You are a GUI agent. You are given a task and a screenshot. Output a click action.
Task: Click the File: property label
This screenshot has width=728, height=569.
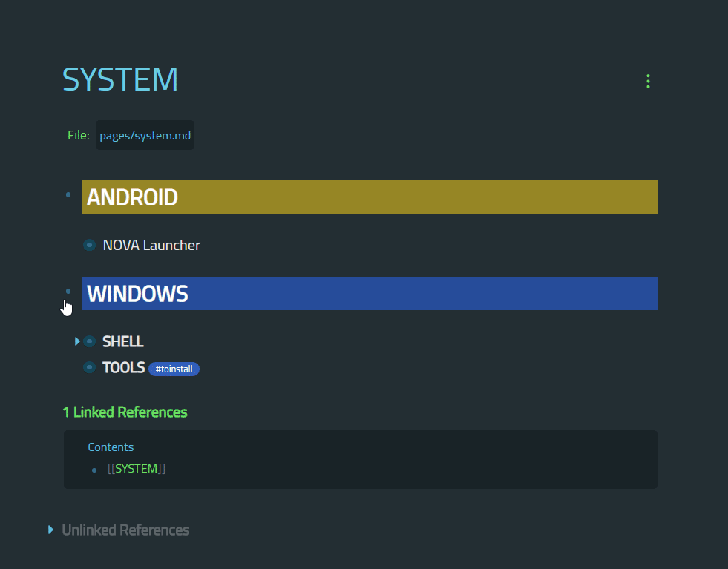(79, 135)
